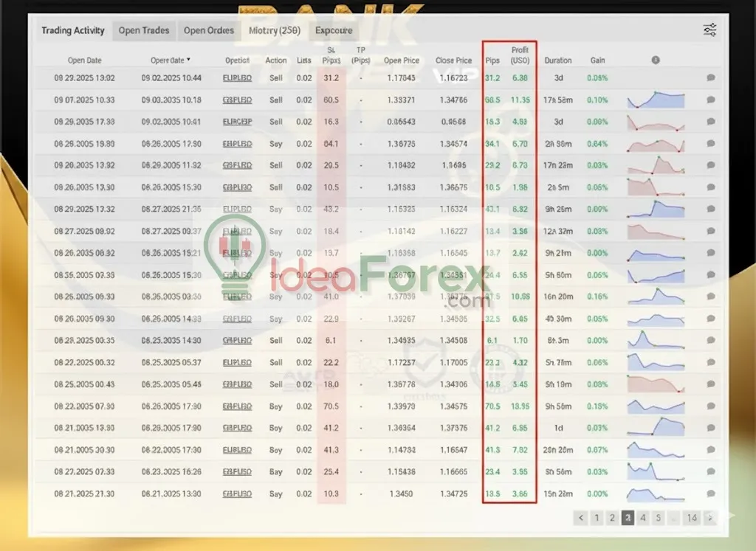The width and height of the screenshot is (756, 551).
Task: Open the GBPUSD symbol link on the second row
Action: click(x=236, y=100)
